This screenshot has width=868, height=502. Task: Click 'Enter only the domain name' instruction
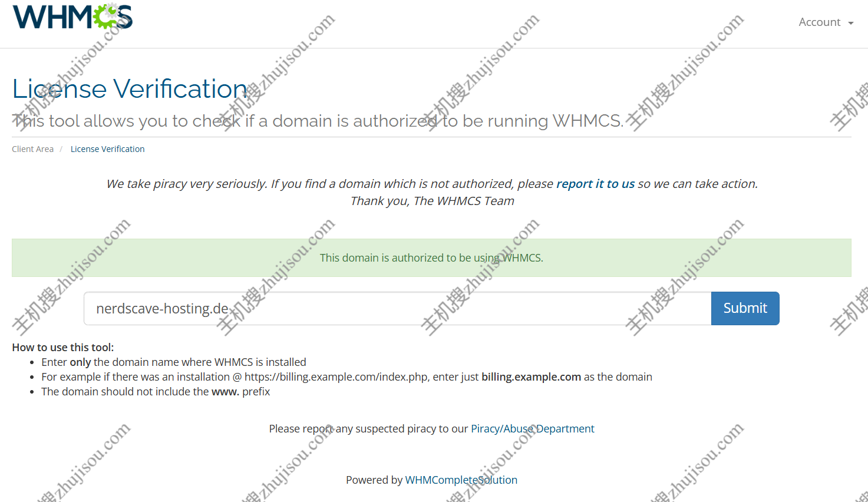[x=174, y=362]
